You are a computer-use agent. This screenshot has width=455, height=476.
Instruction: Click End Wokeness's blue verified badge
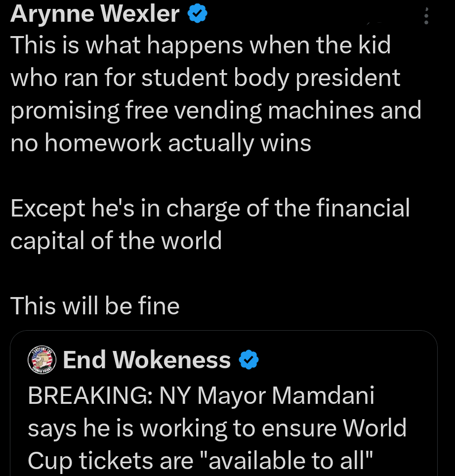point(249,360)
